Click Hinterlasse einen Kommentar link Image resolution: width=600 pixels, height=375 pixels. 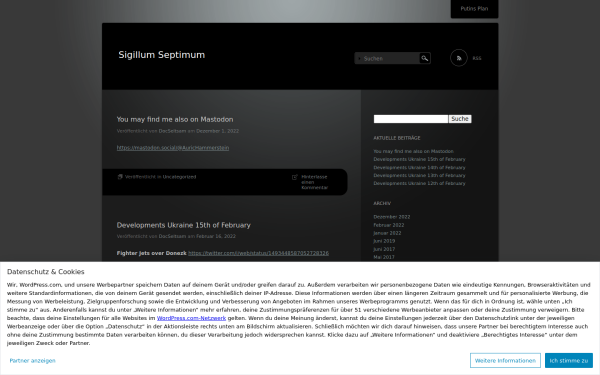[315, 182]
